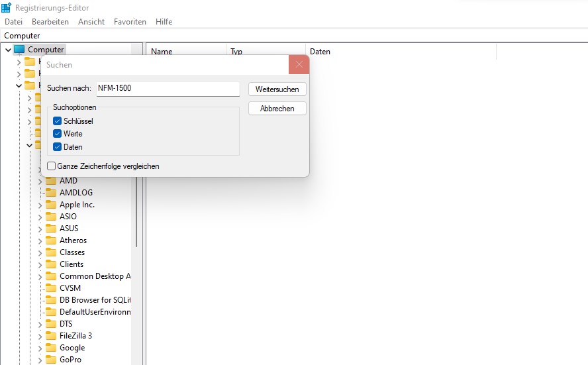Expand the Google key
This screenshot has height=365, width=588.
pyautogui.click(x=40, y=348)
